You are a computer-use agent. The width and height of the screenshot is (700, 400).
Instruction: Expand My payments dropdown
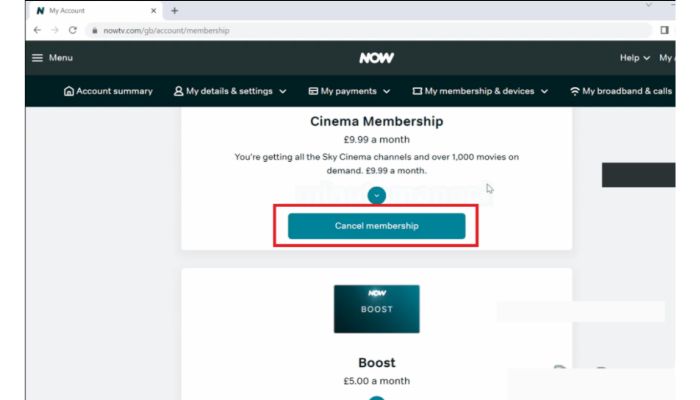[x=349, y=91]
